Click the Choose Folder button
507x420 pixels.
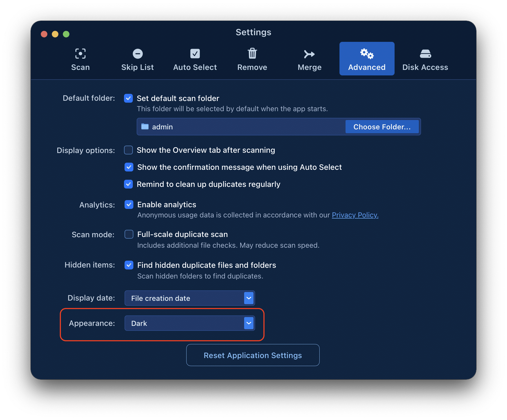tap(382, 127)
